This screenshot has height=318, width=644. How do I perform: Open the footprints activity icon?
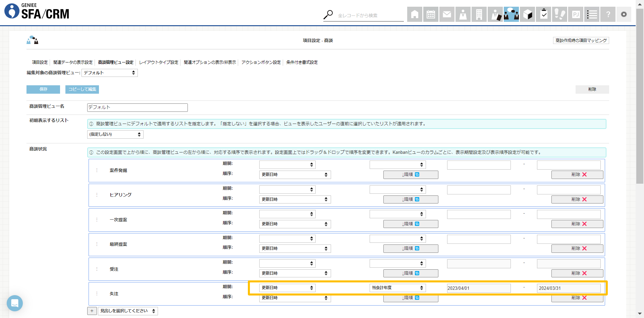(559, 14)
